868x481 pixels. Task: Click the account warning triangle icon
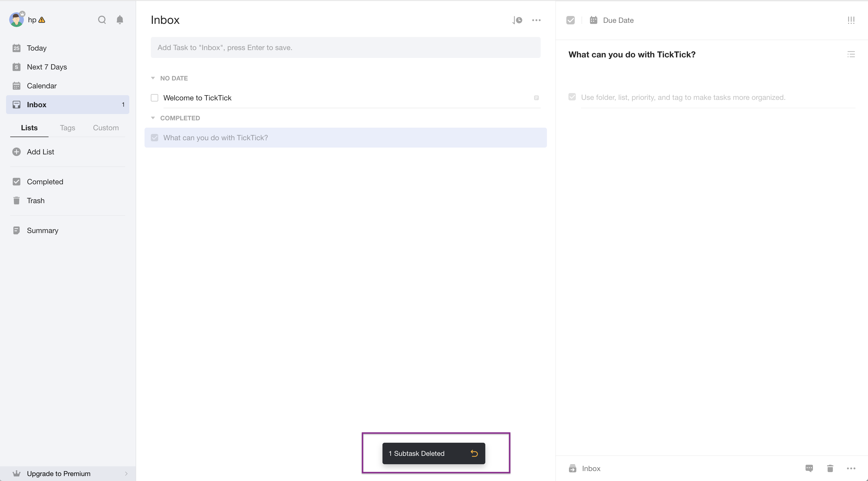[x=42, y=20]
